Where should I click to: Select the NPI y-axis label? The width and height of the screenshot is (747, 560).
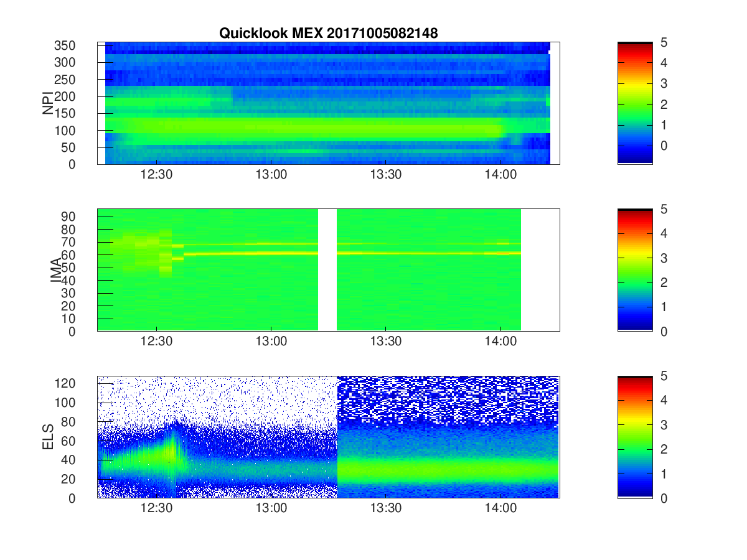(x=47, y=103)
